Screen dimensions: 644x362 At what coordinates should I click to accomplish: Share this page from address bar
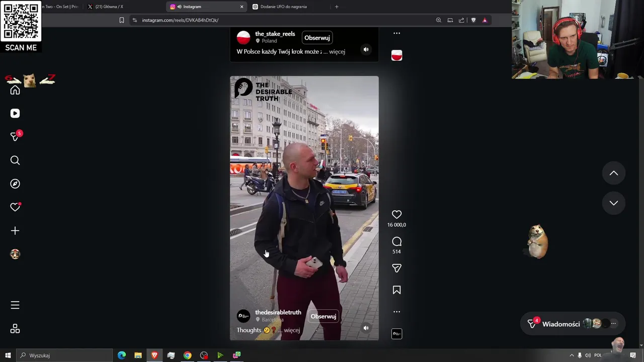461,20
